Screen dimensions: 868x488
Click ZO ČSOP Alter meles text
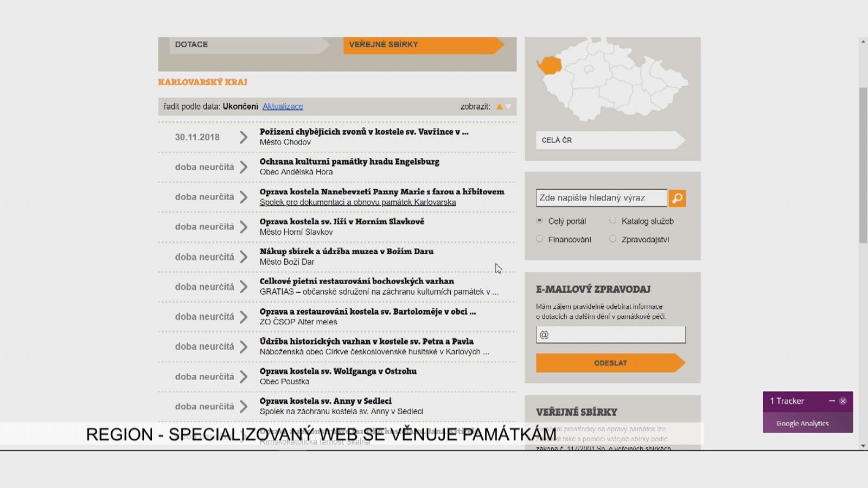coord(298,322)
